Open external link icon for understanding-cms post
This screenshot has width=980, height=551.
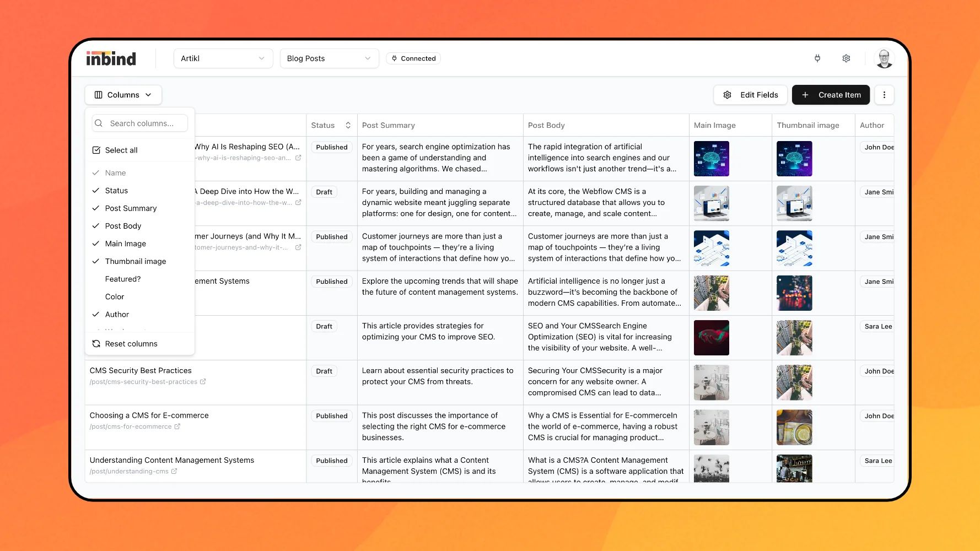pos(174,472)
